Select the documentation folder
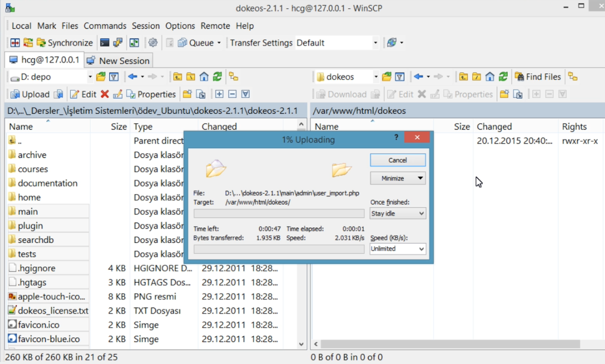 tap(47, 183)
